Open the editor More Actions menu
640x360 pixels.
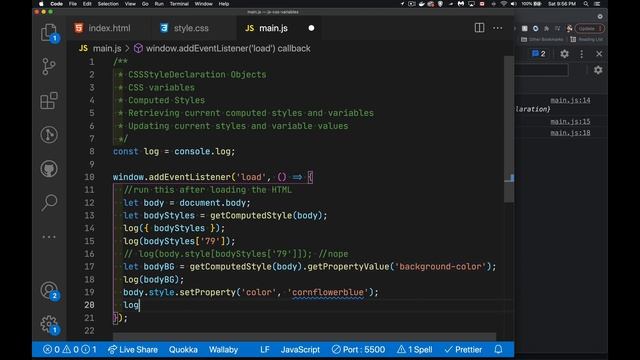pos(498,28)
